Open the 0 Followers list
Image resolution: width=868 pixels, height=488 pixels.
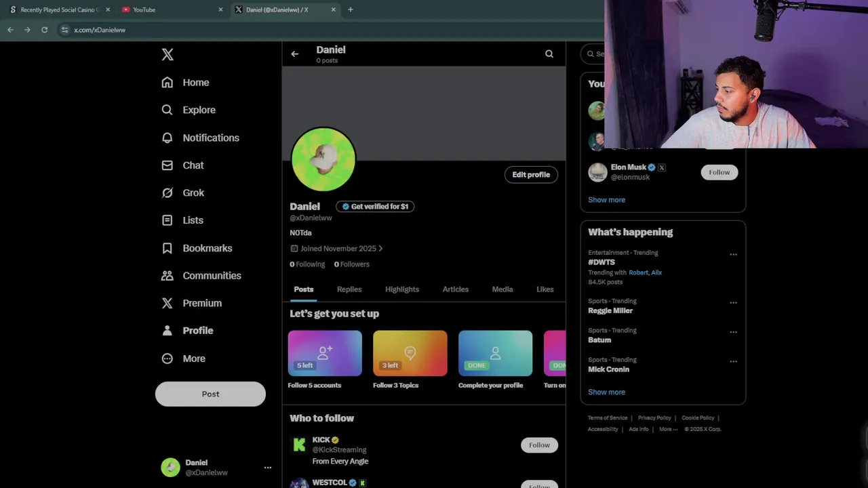[x=352, y=264]
